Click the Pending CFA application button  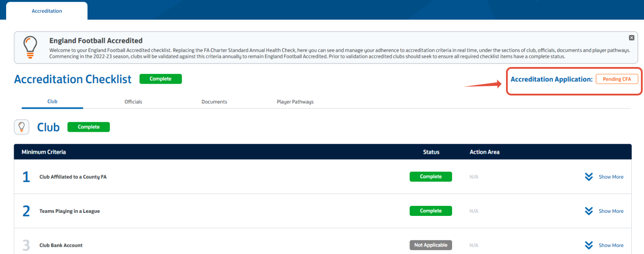[x=617, y=79]
